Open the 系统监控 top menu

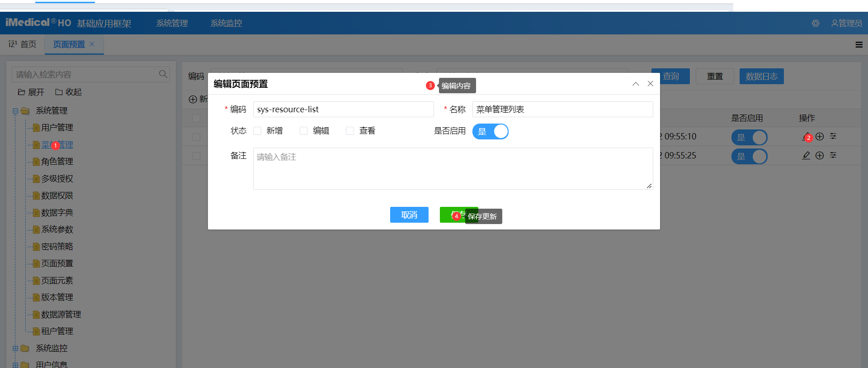tap(226, 23)
